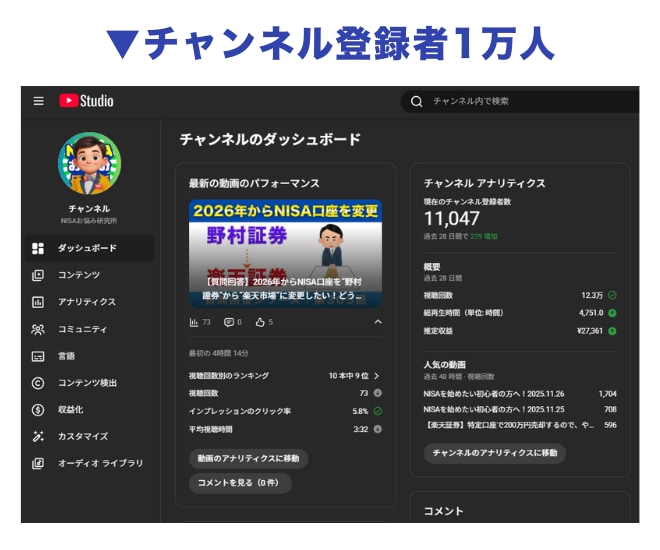The height and width of the screenshot is (550, 660).
Task: Click the likes thumbs-up icon showing 5
Action: pos(260,322)
